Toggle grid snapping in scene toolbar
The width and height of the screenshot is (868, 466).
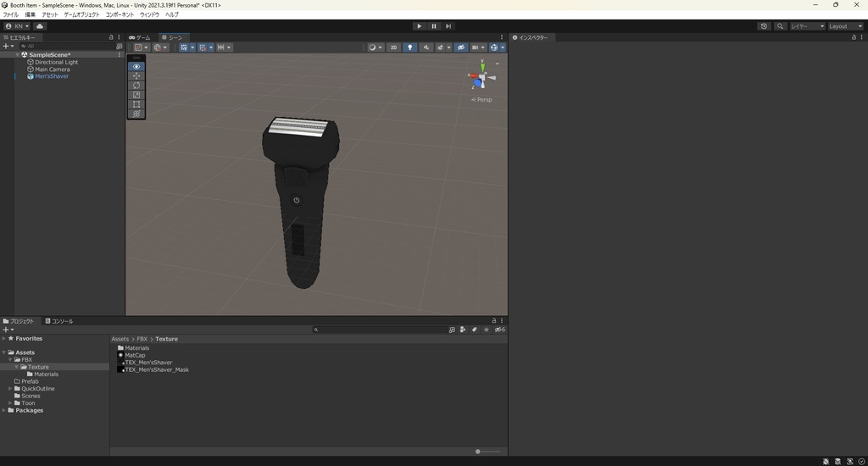coord(203,47)
